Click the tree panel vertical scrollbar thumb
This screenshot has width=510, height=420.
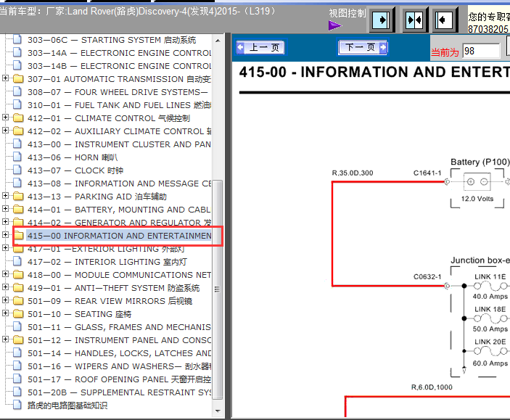pyautogui.click(x=218, y=289)
